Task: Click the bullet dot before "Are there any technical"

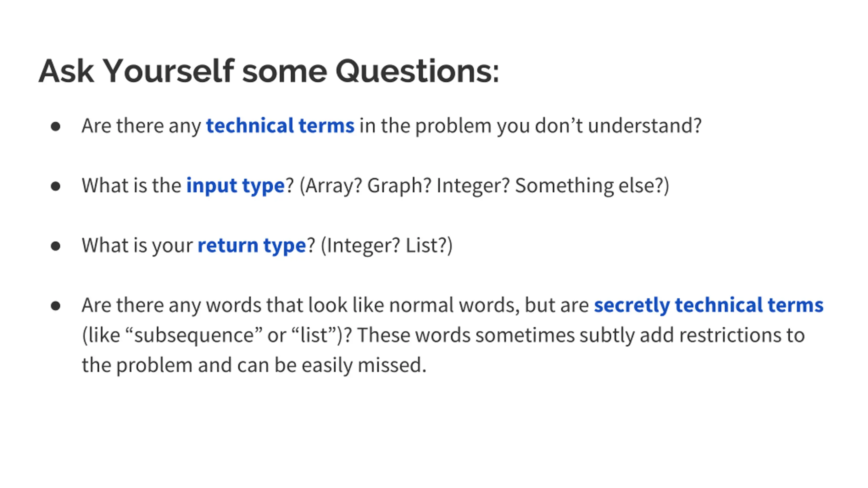Action: click(55, 127)
